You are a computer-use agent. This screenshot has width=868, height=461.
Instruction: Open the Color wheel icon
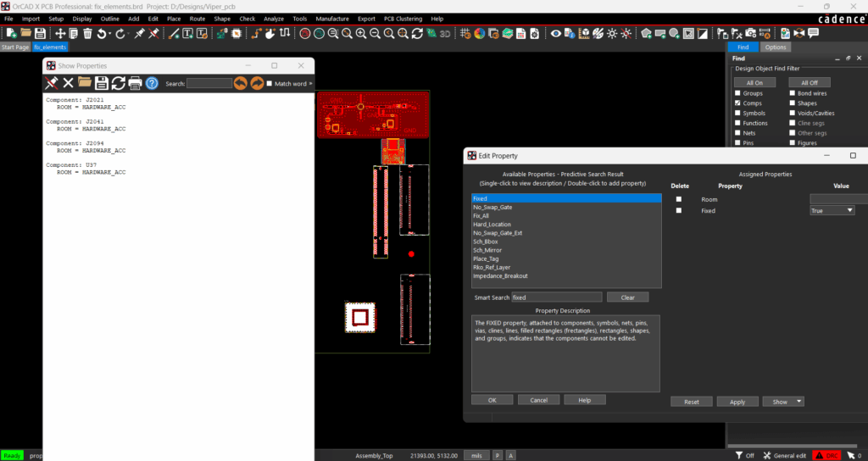480,33
